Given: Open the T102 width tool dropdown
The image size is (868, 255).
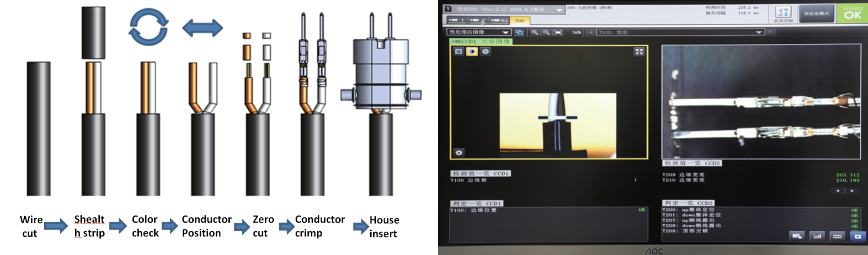Looking at the screenshot, I should click(759, 32).
